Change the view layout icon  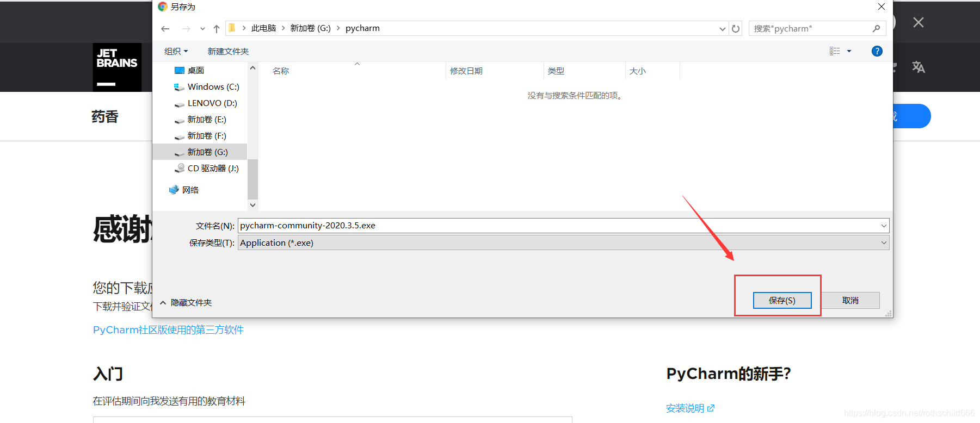pyautogui.click(x=835, y=51)
